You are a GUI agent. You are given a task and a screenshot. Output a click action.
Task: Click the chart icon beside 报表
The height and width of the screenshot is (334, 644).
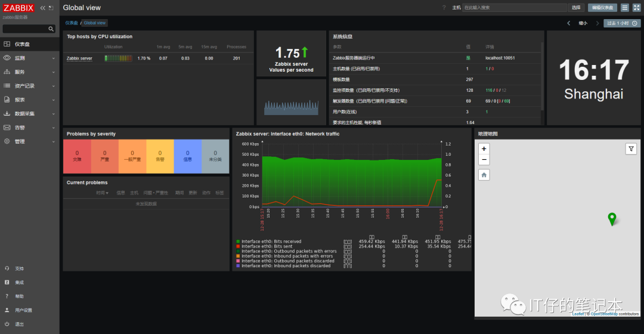(x=7, y=100)
